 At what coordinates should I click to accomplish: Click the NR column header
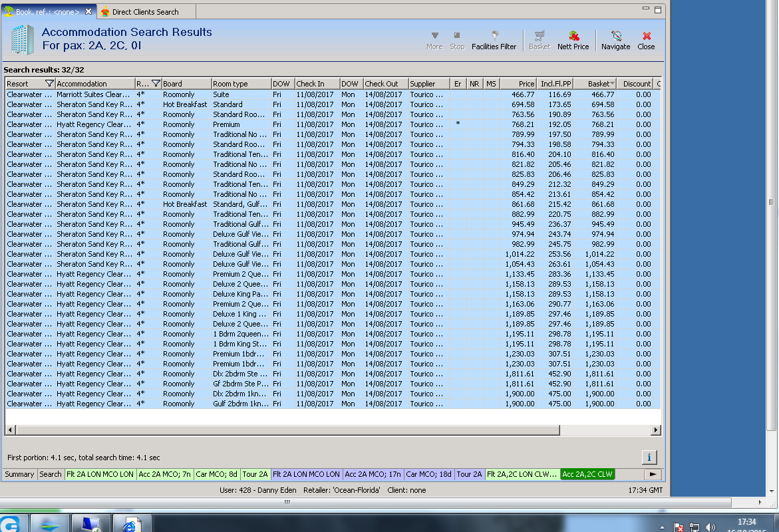coord(474,83)
